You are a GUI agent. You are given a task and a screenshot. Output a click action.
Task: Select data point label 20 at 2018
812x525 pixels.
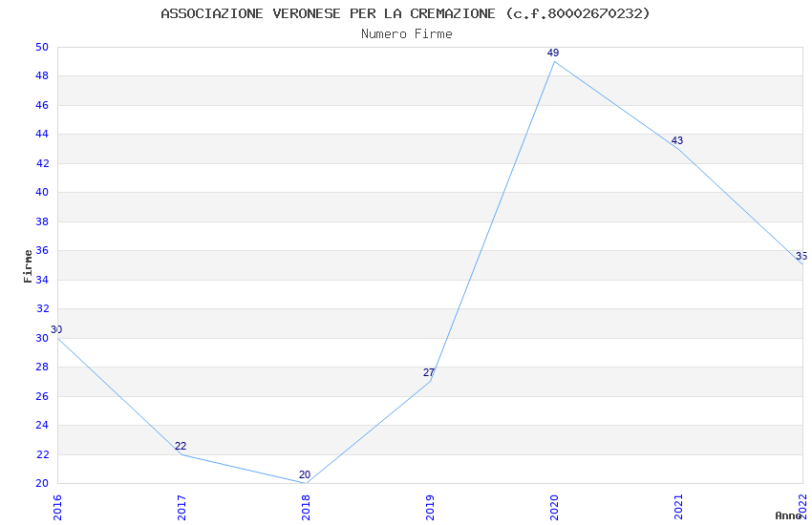point(305,474)
